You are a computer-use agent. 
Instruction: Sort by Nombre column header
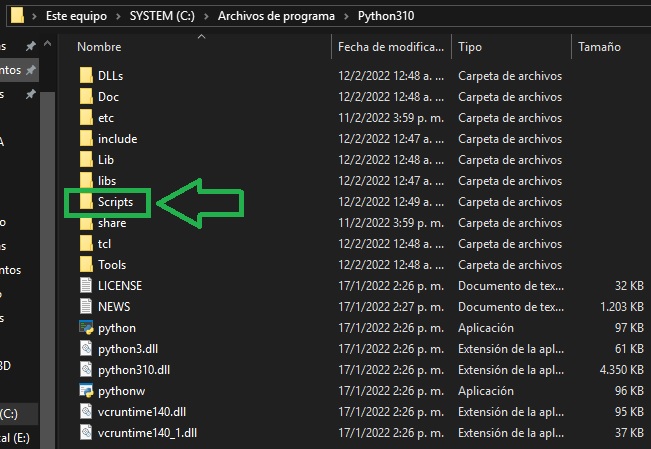tap(99, 47)
